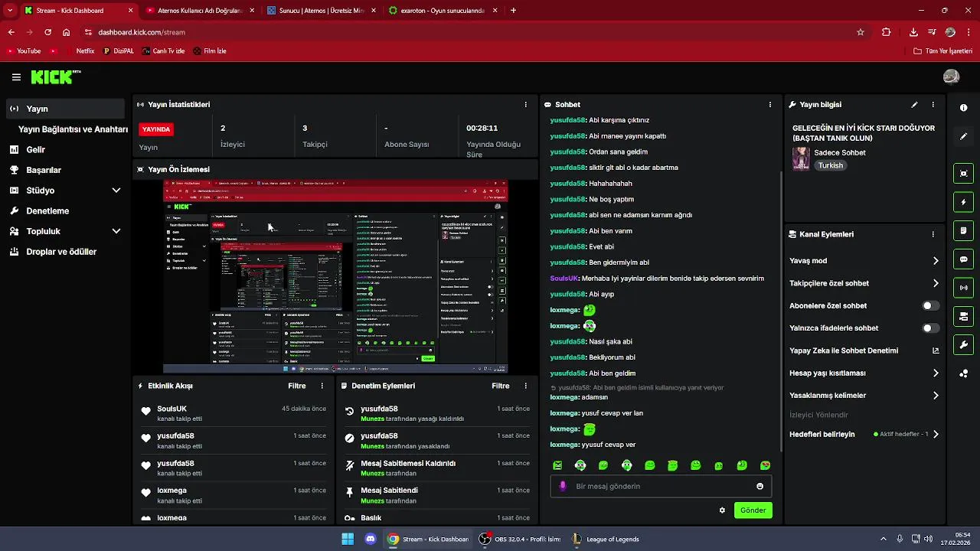Viewport: 980px width, 551px height.
Task: Select Yayın in the sidebar
Action: pos(66,109)
